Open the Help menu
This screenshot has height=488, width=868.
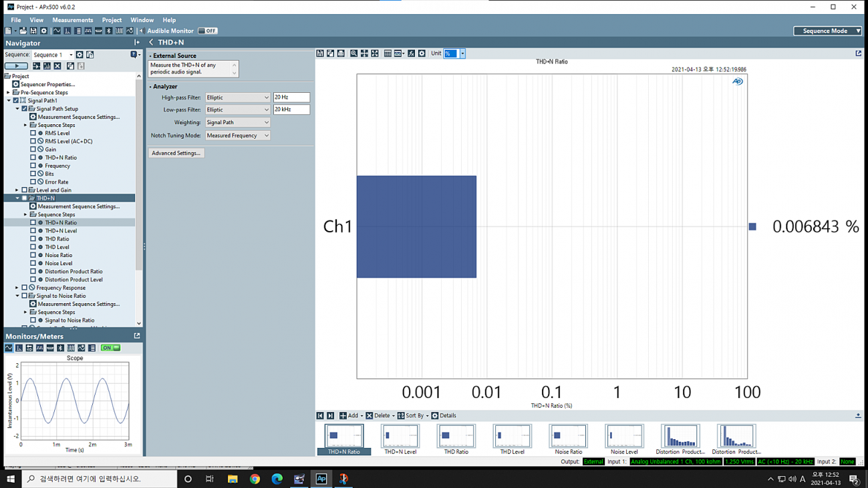[x=169, y=20]
